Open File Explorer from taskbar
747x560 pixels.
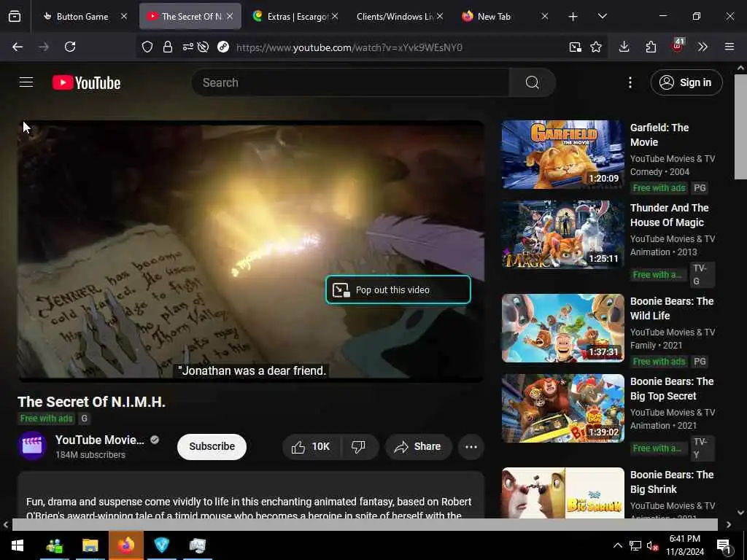(90, 545)
